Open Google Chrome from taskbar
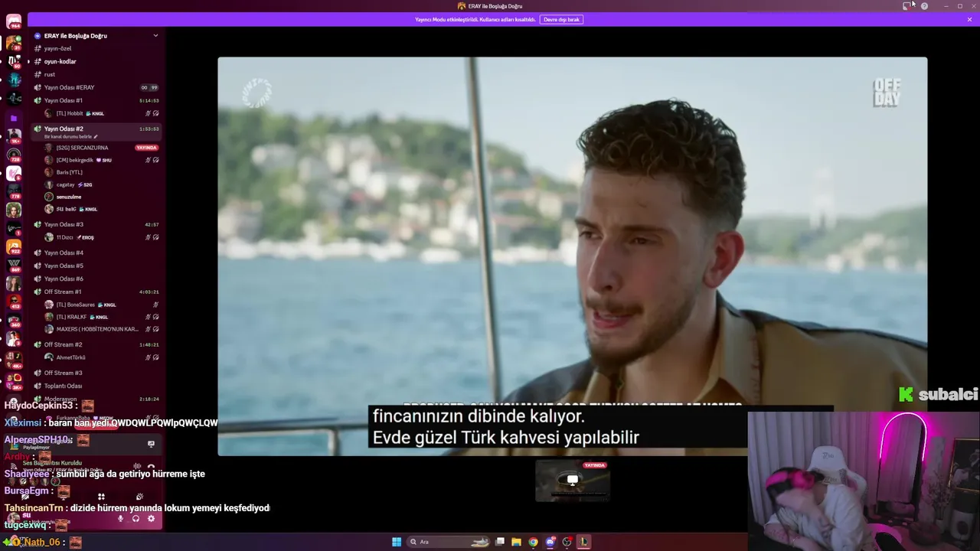The image size is (980, 551). [533, 542]
